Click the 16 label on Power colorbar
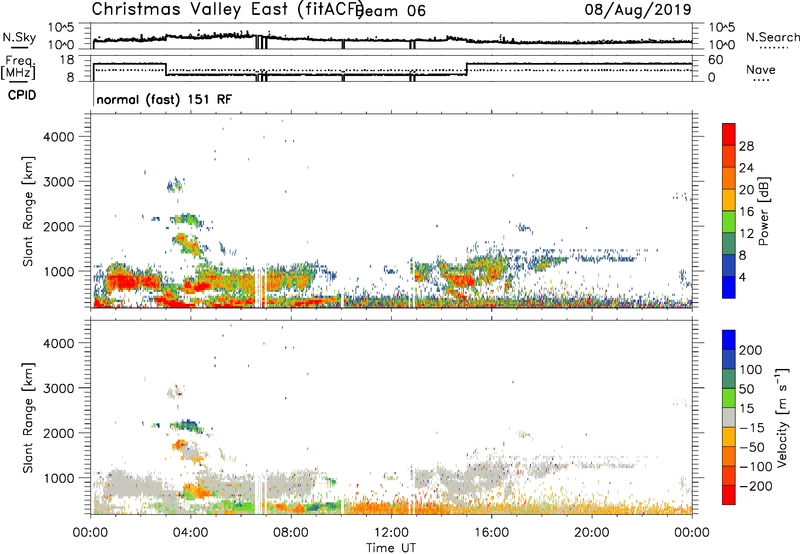This screenshot has height=554, width=800. click(746, 211)
